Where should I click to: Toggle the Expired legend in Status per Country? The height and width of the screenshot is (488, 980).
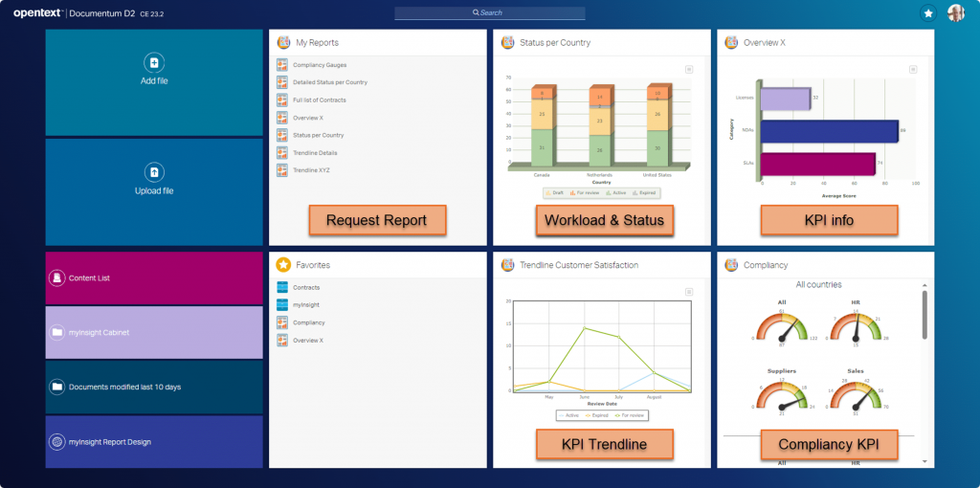(x=644, y=193)
